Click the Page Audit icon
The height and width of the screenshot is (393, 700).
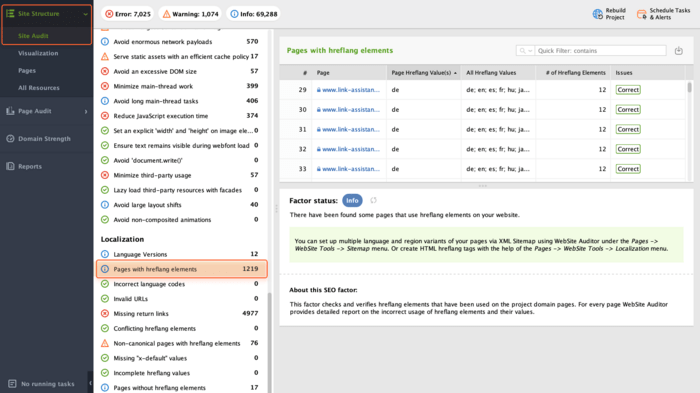(x=10, y=111)
